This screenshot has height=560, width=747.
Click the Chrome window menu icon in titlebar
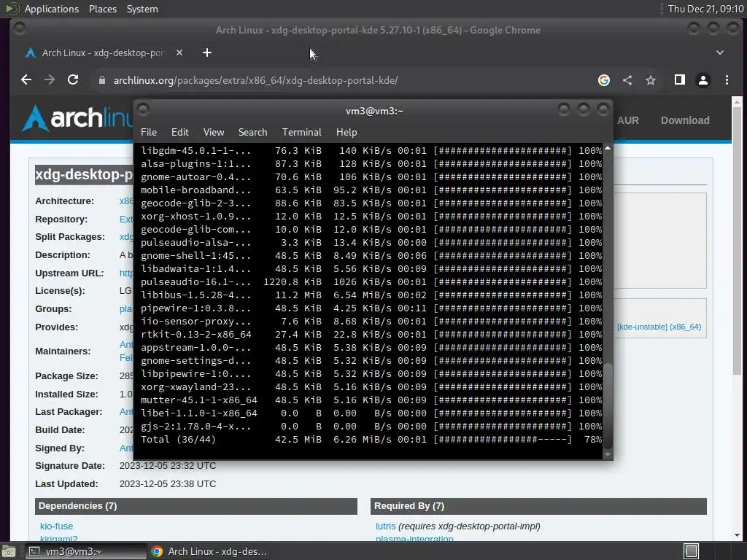20,29
